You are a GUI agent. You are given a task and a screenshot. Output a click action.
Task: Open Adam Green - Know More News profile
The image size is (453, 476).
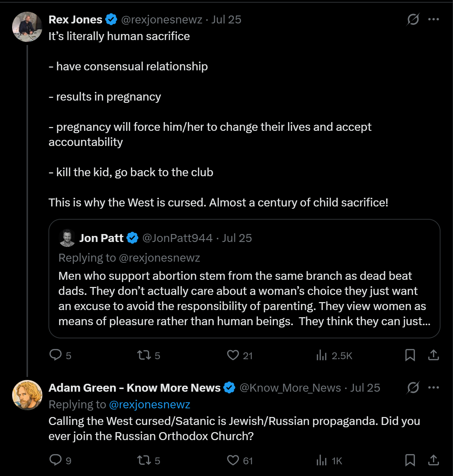[134, 388]
